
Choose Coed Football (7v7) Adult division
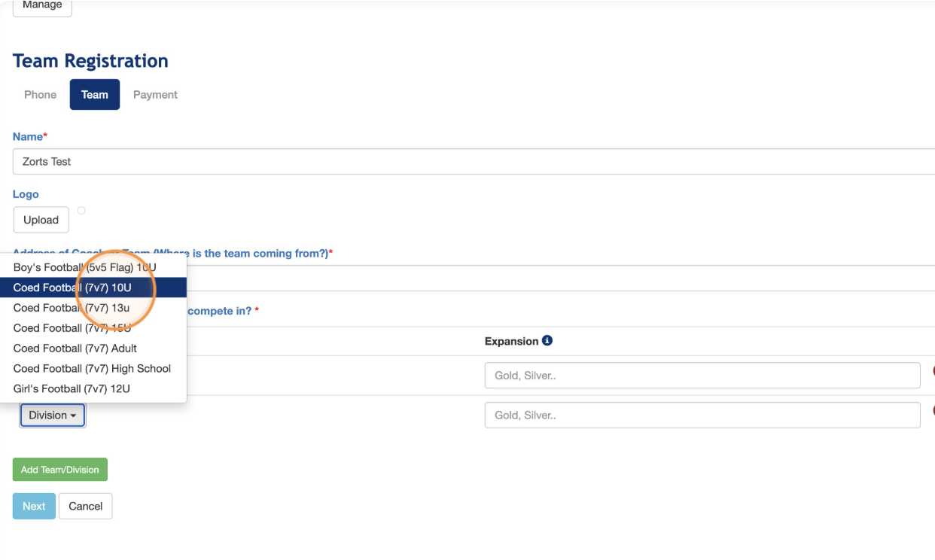click(75, 348)
